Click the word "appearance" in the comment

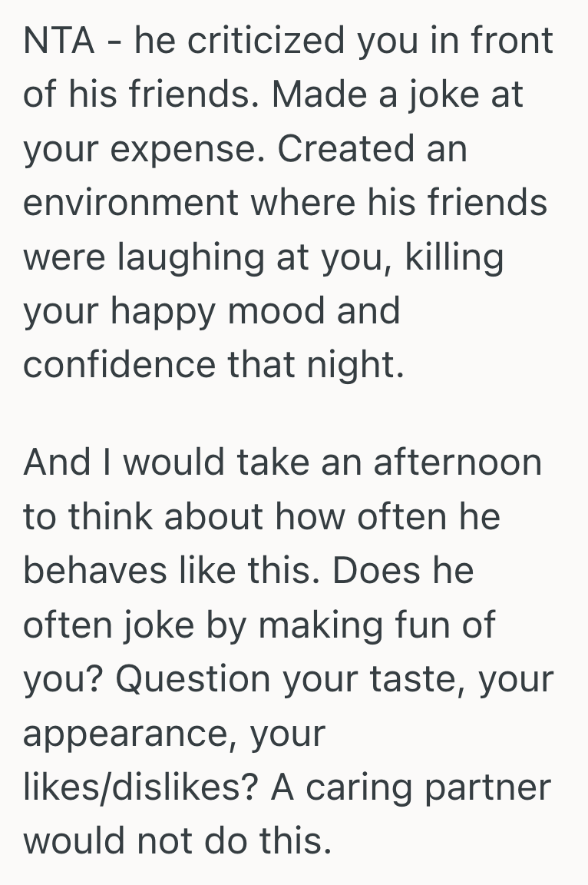[129, 734]
